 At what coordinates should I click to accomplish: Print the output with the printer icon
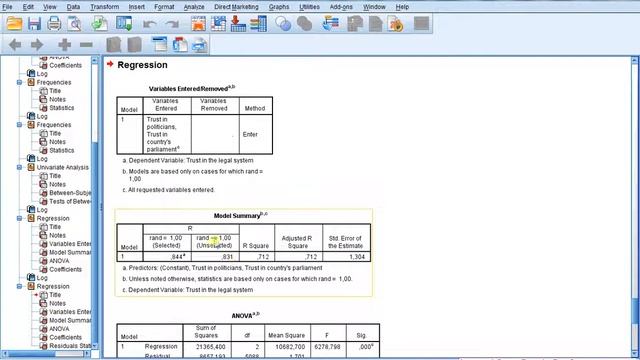pyautogui.click(x=54, y=24)
